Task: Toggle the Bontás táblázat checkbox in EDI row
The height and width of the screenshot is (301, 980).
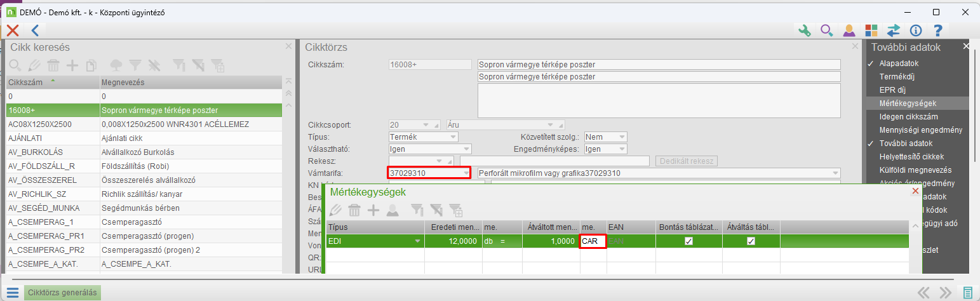Action: tap(688, 241)
